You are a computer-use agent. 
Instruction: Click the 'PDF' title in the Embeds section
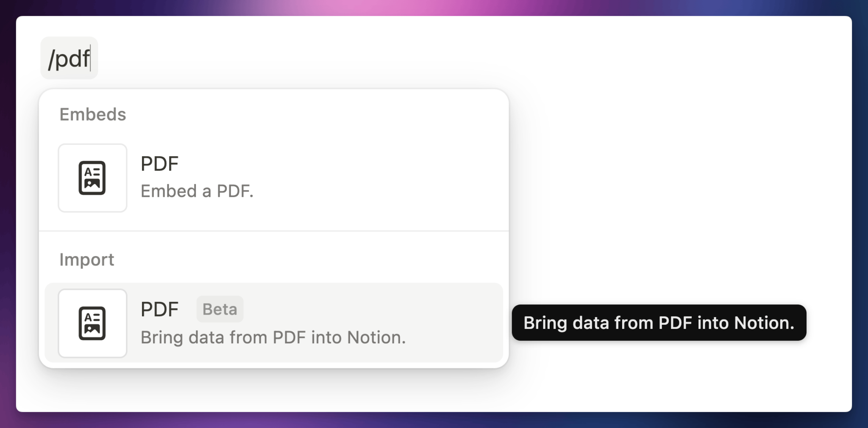(159, 163)
